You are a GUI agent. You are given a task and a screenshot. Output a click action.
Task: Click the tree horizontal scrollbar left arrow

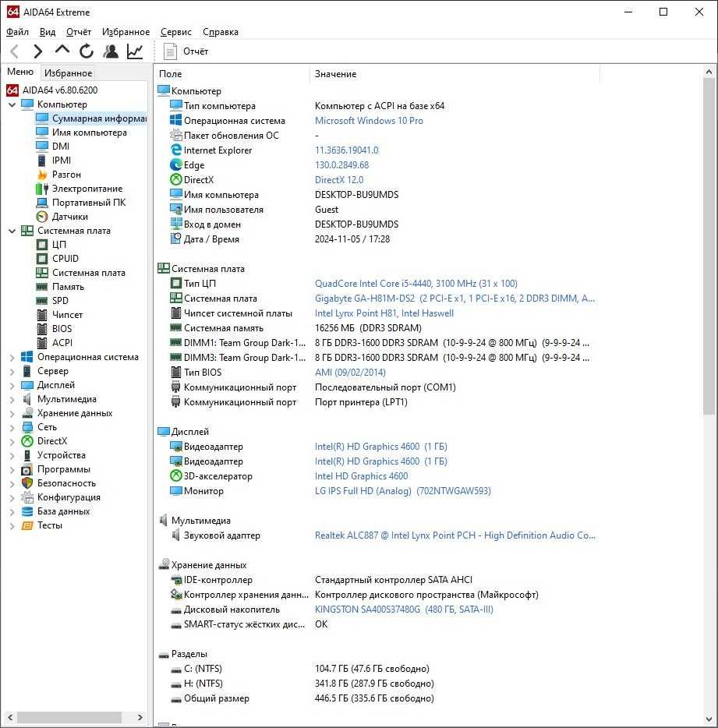click(10, 717)
